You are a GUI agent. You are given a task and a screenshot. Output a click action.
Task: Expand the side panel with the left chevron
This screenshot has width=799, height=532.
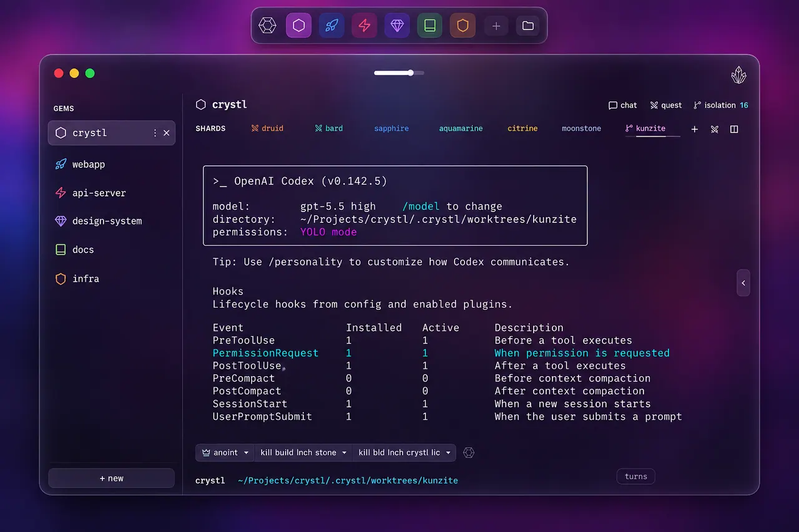(x=743, y=283)
